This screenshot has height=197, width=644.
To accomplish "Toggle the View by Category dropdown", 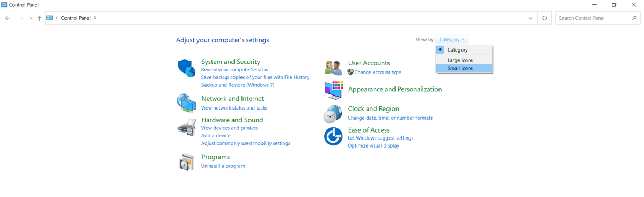I will pos(452,39).
